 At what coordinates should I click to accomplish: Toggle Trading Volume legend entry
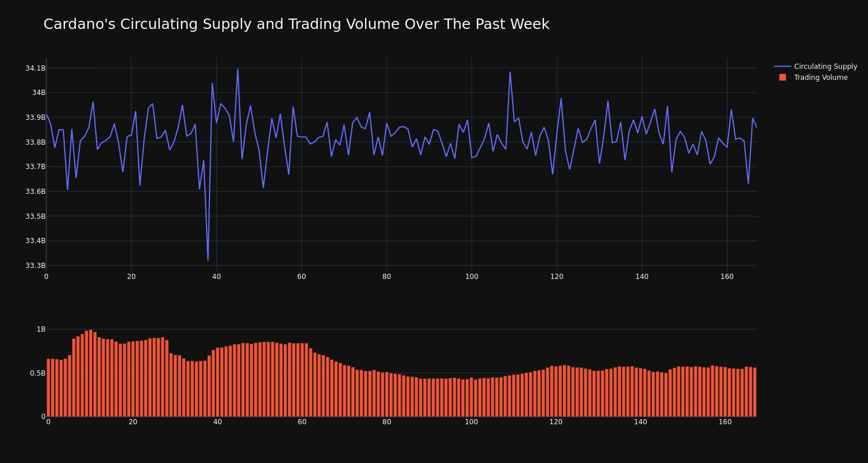(x=812, y=78)
